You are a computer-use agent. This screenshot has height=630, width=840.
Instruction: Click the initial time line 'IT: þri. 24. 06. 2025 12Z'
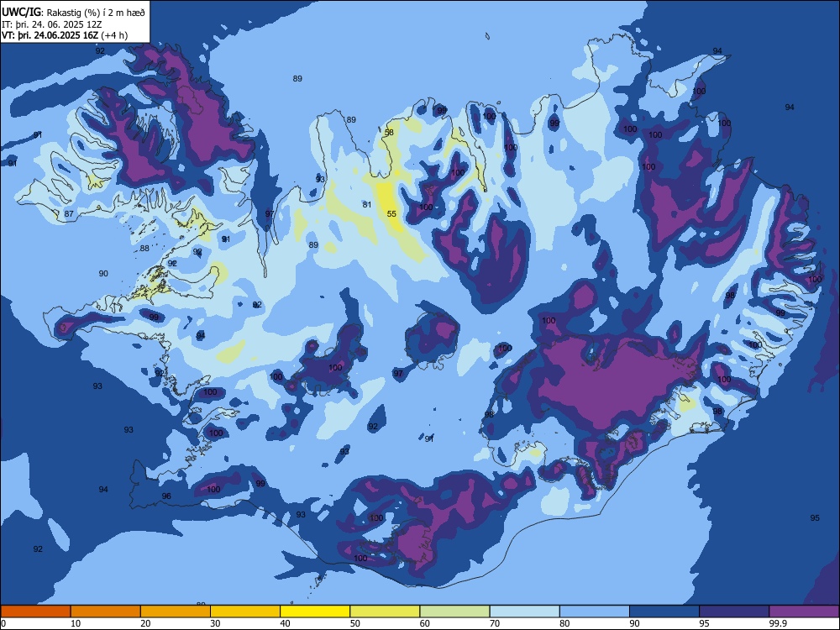pyautogui.click(x=52, y=24)
